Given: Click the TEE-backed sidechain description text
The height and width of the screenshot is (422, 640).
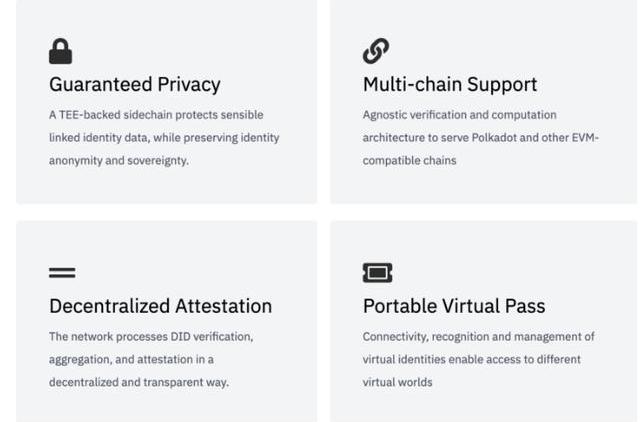Looking at the screenshot, I should (x=164, y=138).
